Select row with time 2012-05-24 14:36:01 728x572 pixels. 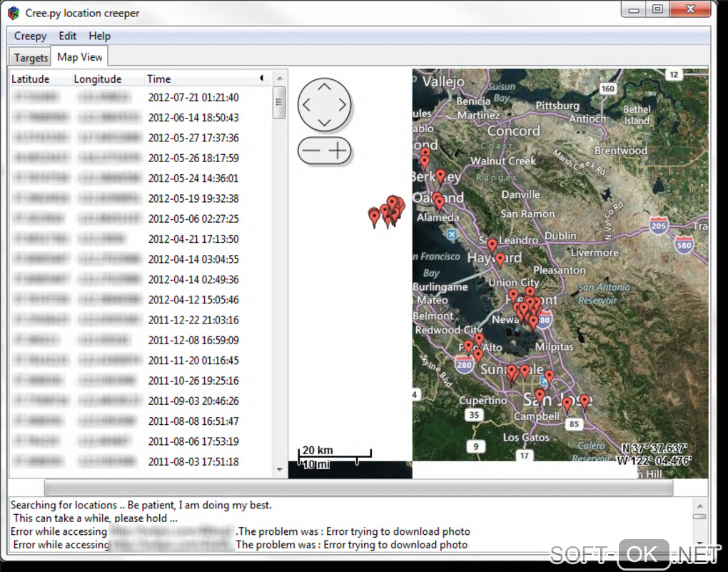pyautogui.click(x=141, y=179)
